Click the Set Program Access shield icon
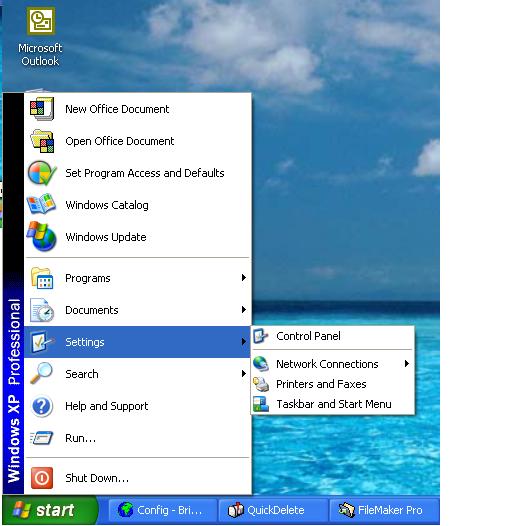This screenshot has width=512, height=526. click(x=42, y=173)
